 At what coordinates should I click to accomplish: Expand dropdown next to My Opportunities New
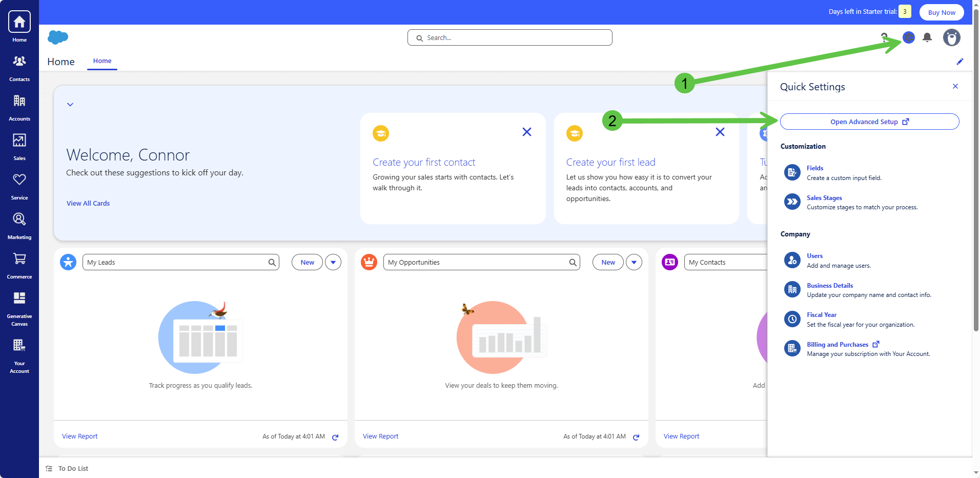click(634, 262)
